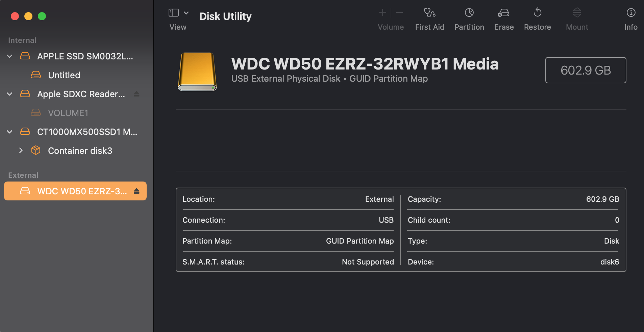Click the Type value Disk

tap(612, 241)
